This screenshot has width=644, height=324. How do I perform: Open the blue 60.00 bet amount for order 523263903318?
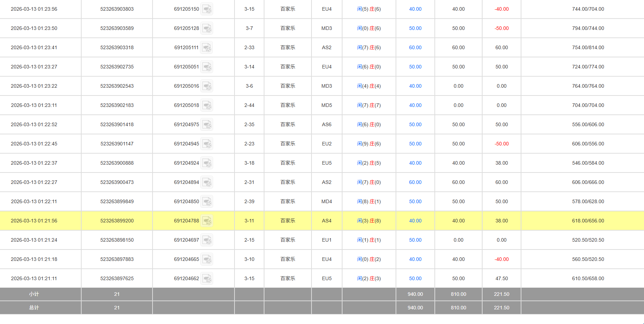click(415, 47)
